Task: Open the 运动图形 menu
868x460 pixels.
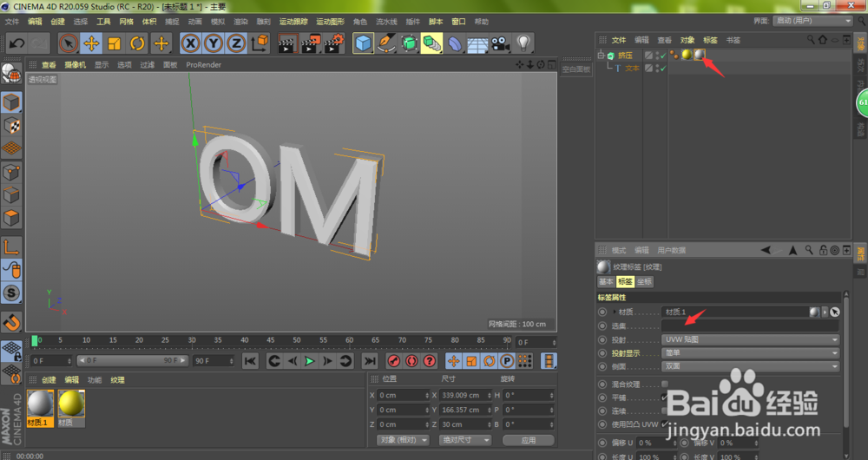Action: [330, 22]
